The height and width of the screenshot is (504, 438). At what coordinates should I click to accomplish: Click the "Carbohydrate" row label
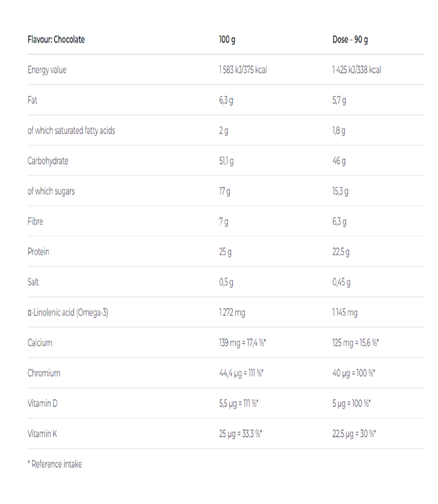(x=48, y=161)
